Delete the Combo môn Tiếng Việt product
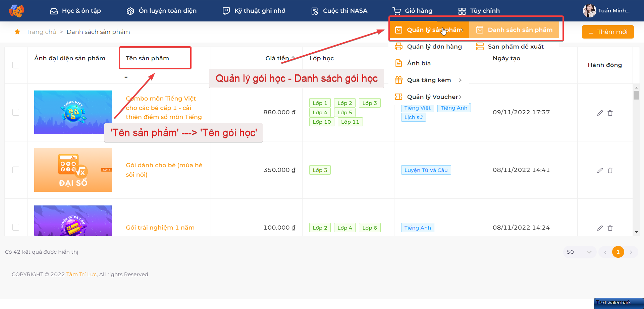644x309 pixels. (x=610, y=113)
